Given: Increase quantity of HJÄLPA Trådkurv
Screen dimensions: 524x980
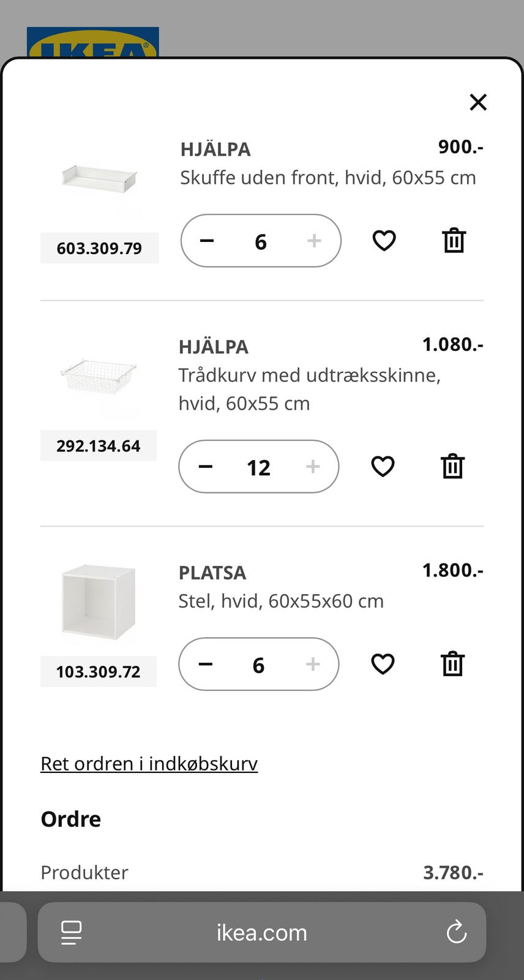Looking at the screenshot, I should point(313,467).
